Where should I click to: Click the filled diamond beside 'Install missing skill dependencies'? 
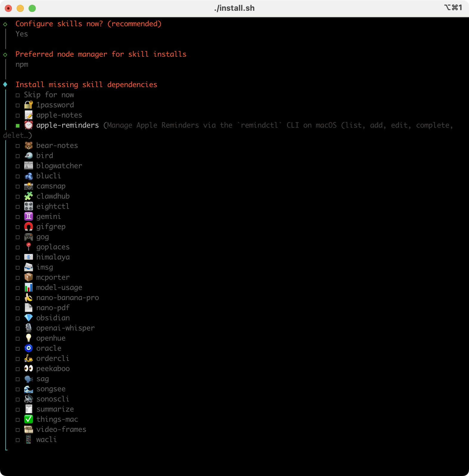(x=5, y=85)
